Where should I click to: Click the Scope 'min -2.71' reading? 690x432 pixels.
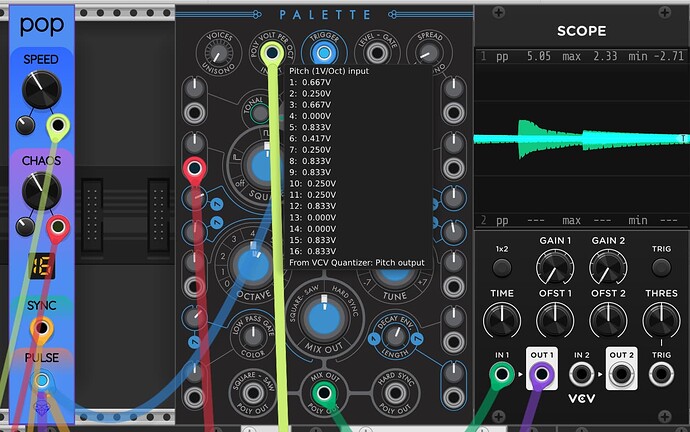coord(656,56)
